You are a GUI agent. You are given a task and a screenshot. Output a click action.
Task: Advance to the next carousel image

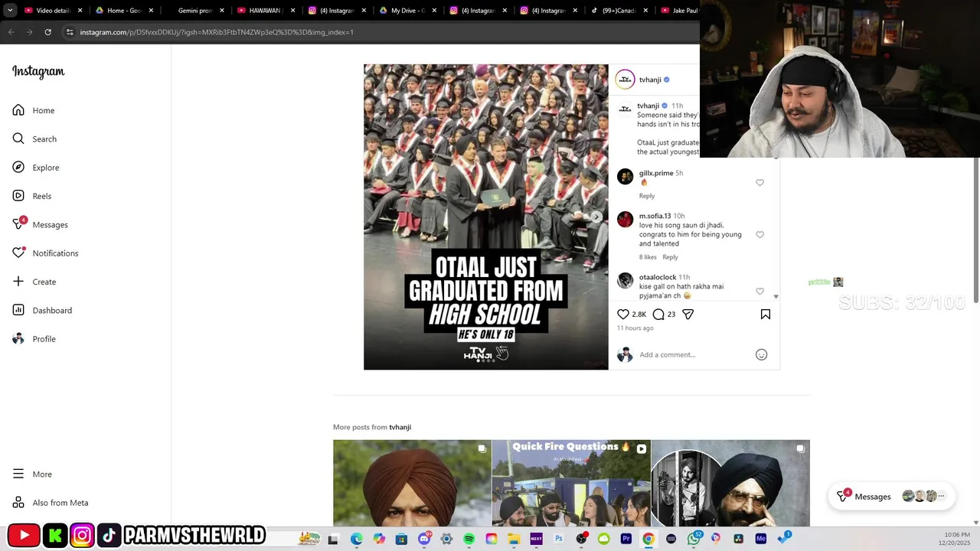[596, 217]
